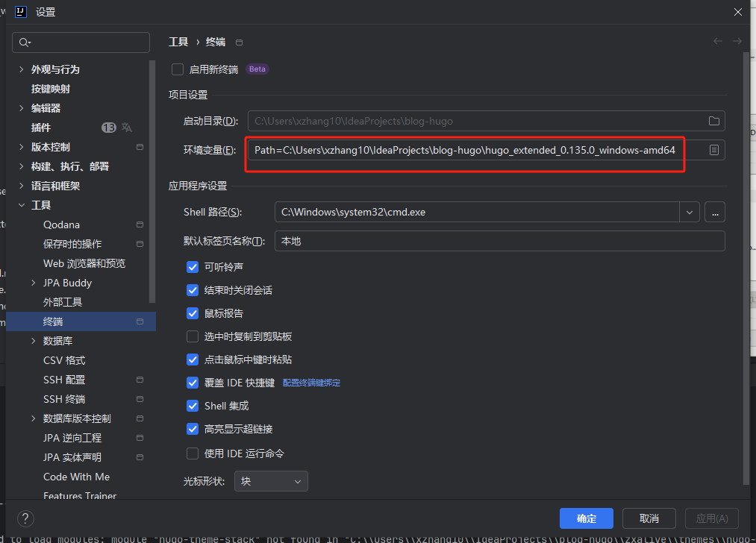
Task: Click the forward navigation arrow
Action: click(737, 42)
